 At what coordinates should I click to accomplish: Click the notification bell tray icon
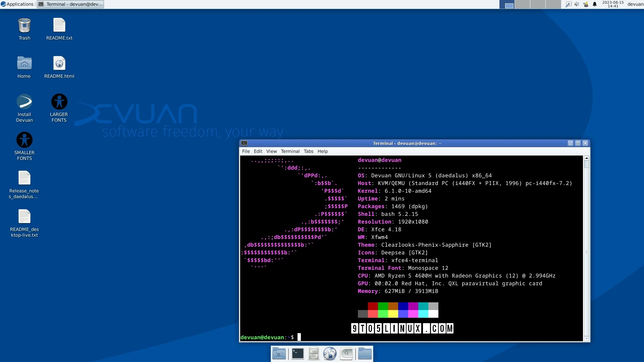(x=595, y=4)
